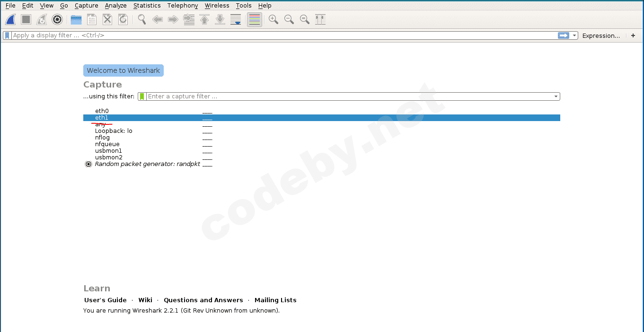
Task: Toggle packet colorization rules button
Action: coord(255,19)
